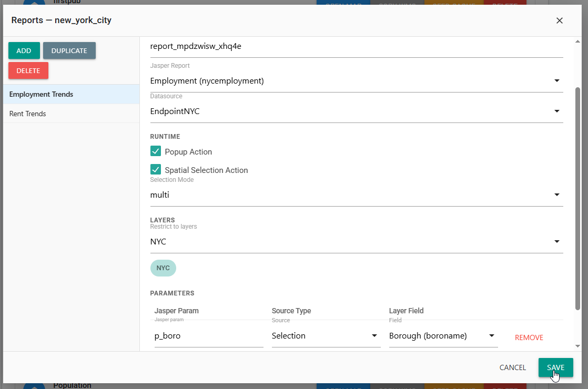Save the report settings
This screenshot has height=389, width=588.
click(555, 367)
